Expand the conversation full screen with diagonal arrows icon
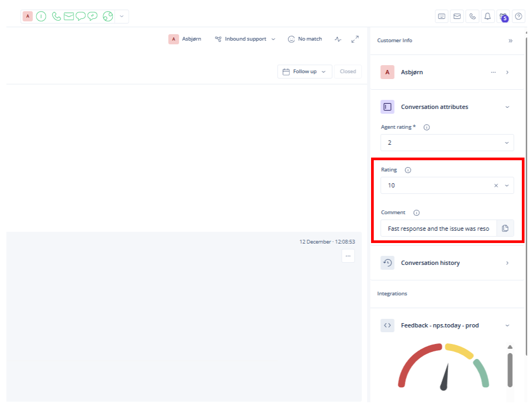 [x=355, y=38]
